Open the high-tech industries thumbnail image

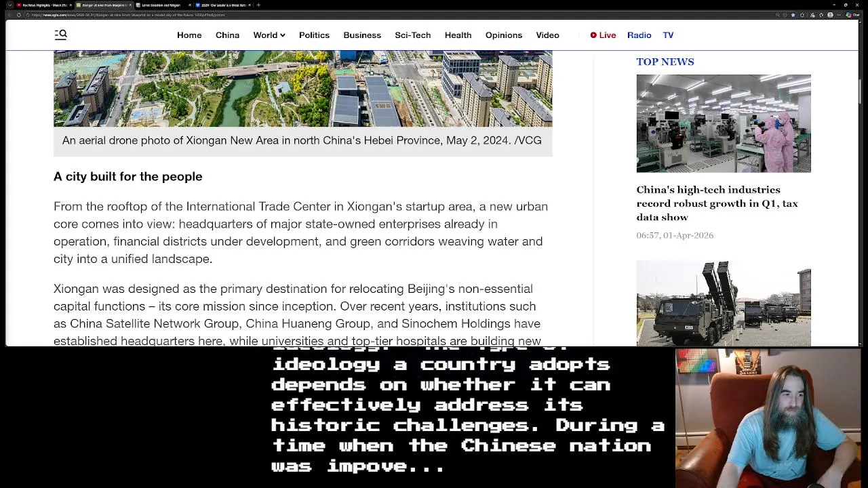[724, 123]
